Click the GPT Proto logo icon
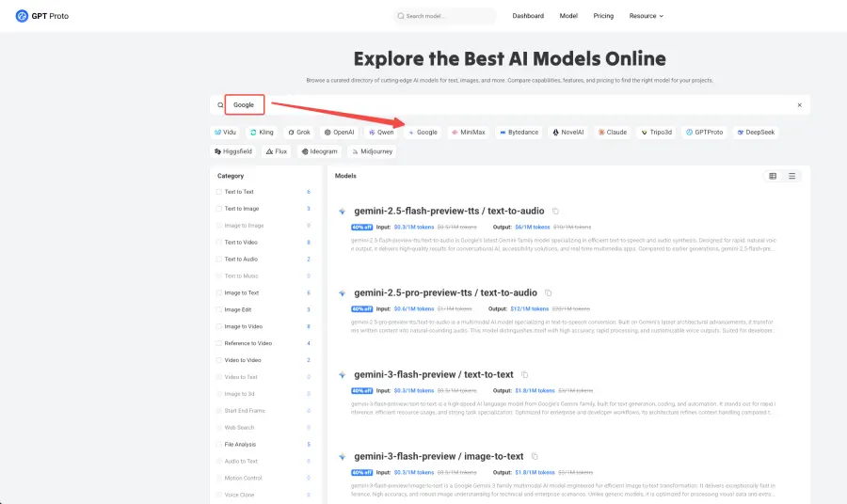Screen dimensions: 847x504 point(22,16)
